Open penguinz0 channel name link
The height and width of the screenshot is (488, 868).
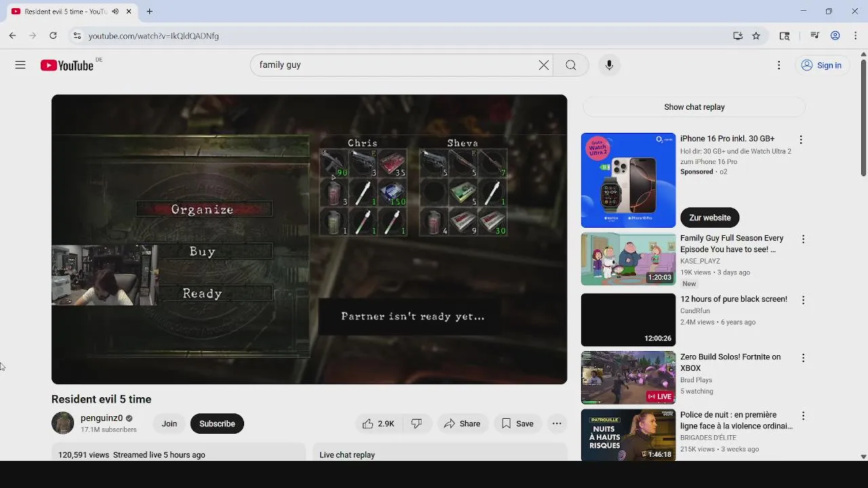(x=102, y=418)
